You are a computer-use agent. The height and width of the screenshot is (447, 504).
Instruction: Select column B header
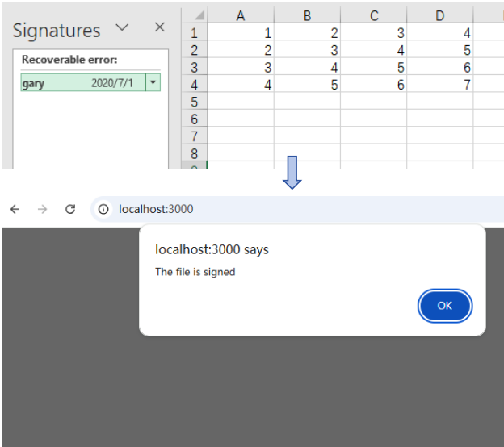point(307,15)
